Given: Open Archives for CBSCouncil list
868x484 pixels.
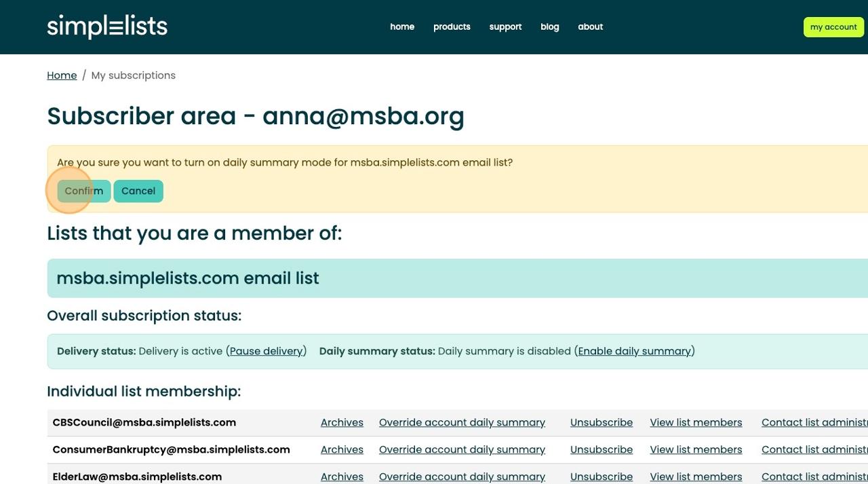Looking at the screenshot, I should click(x=342, y=422).
